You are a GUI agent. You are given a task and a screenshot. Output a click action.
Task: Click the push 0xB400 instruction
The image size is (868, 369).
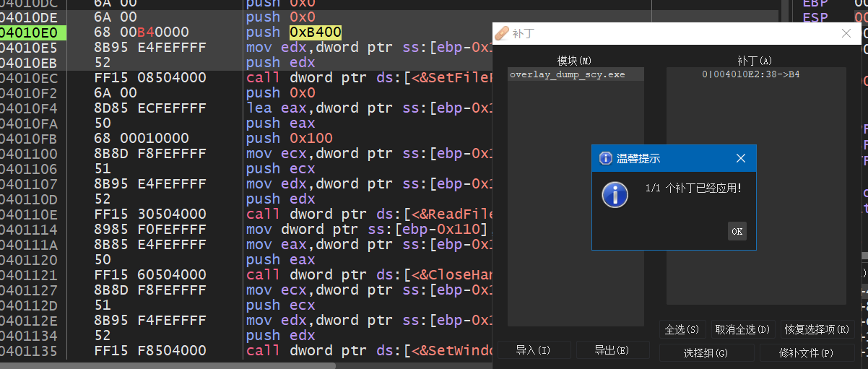click(x=294, y=32)
